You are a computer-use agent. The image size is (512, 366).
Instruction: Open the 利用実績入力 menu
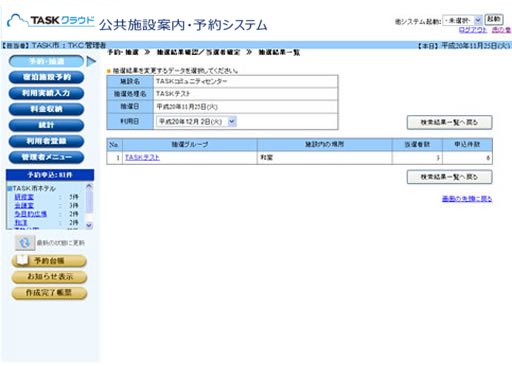coord(46,93)
